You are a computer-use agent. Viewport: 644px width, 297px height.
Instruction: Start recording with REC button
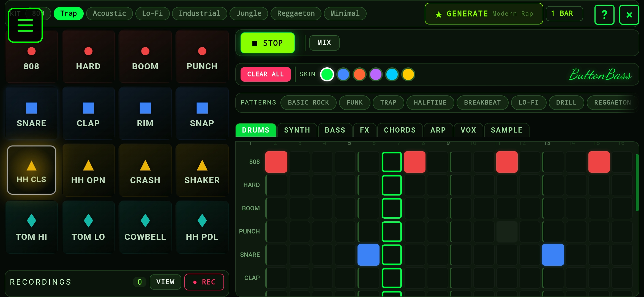[x=204, y=282]
